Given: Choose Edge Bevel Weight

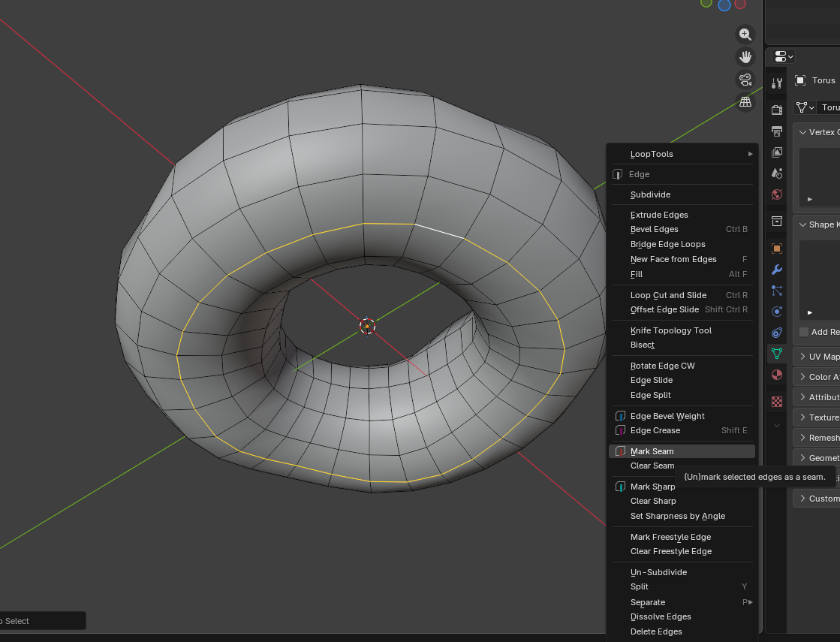Looking at the screenshot, I should pyautogui.click(x=682, y=416).
